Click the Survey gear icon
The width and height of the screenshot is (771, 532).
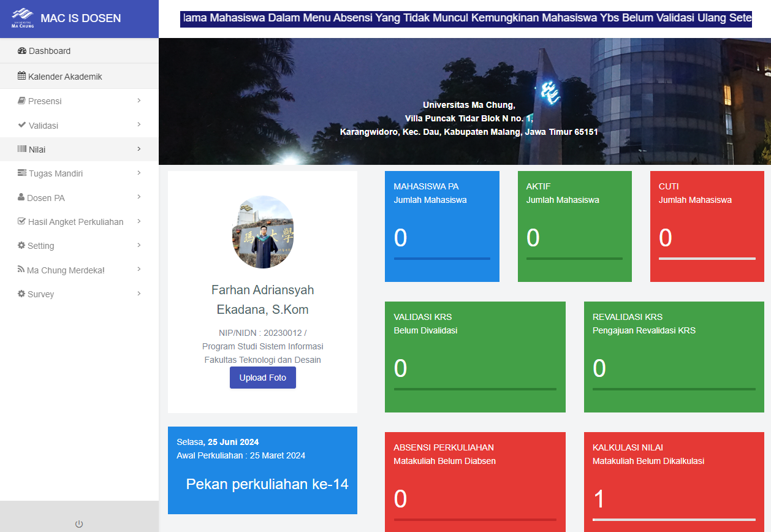(x=22, y=294)
